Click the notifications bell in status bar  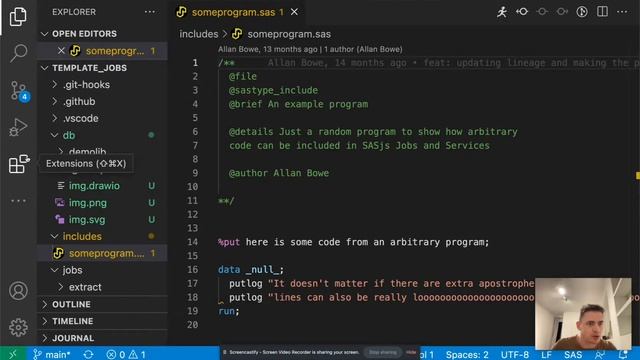click(x=623, y=355)
